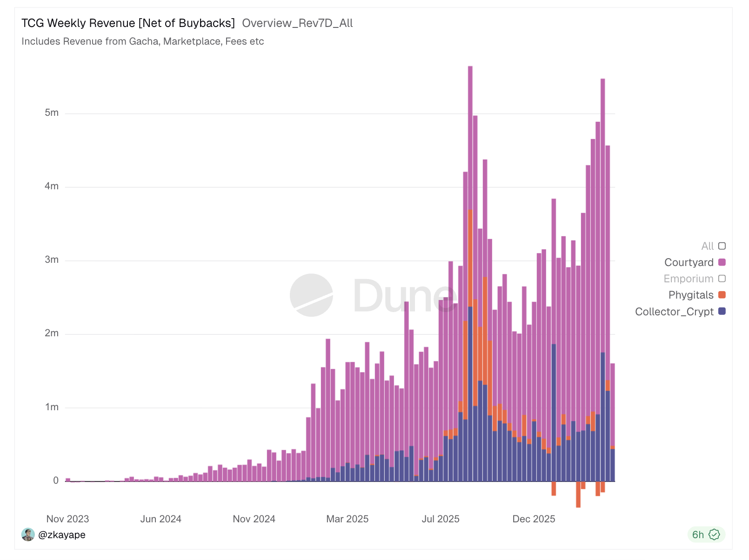Click the orange Phygitals legend marker
This screenshot has width=749, height=560.
(x=722, y=295)
